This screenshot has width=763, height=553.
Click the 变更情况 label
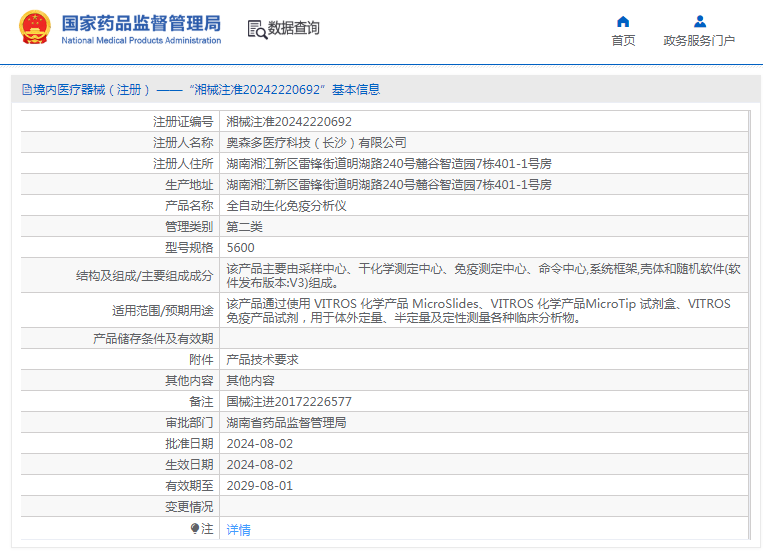point(189,507)
